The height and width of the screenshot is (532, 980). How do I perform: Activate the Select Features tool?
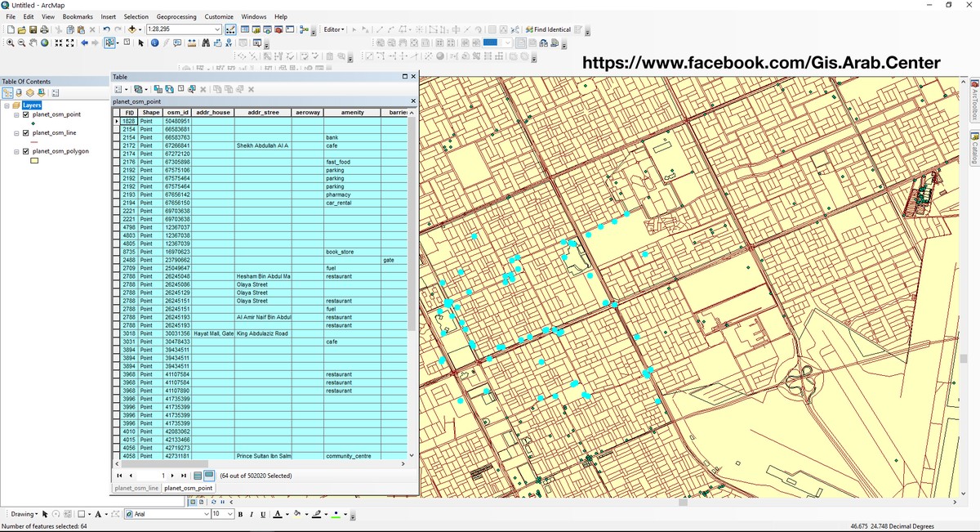click(108, 42)
